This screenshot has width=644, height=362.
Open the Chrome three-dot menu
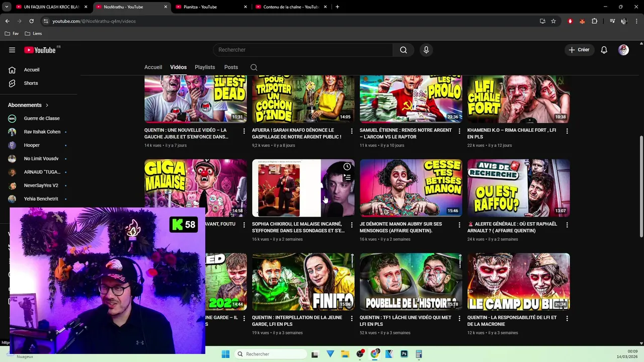[x=636, y=21]
